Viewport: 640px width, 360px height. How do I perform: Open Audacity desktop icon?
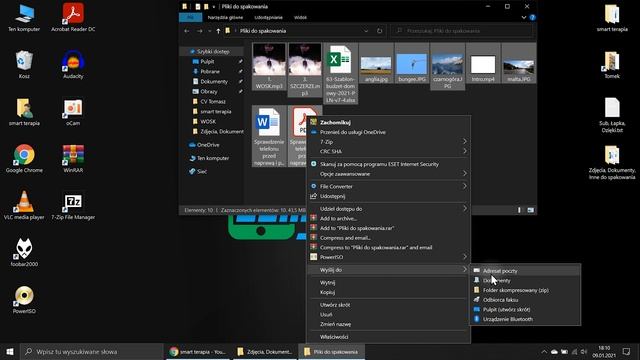(73, 64)
